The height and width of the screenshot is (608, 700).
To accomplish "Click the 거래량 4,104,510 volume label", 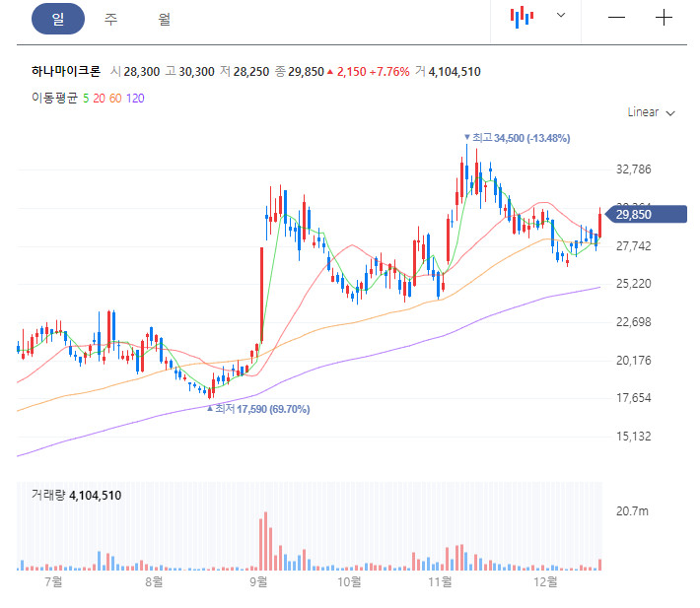I will click(x=76, y=495).
